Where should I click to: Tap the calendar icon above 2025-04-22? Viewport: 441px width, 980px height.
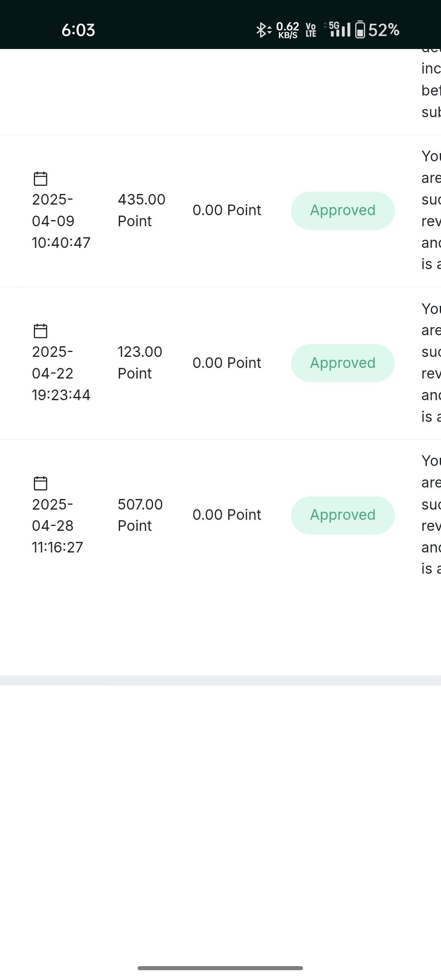[x=40, y=331]
